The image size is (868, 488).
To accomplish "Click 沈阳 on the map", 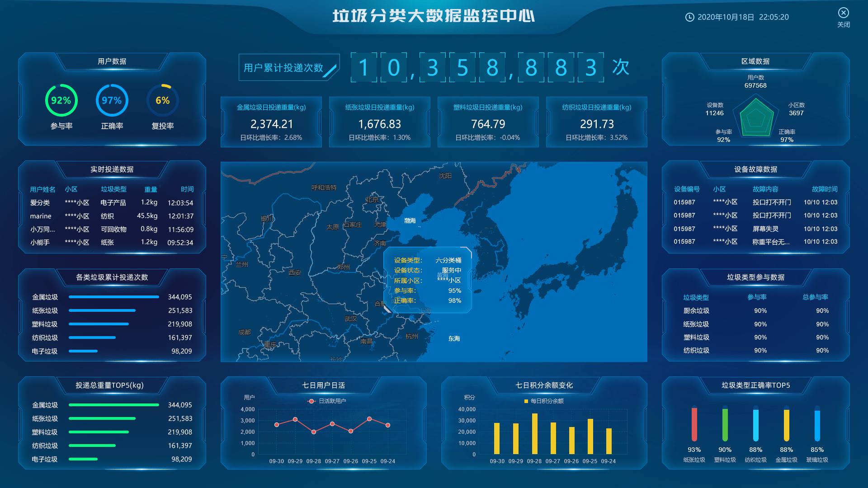I will 445,176.
